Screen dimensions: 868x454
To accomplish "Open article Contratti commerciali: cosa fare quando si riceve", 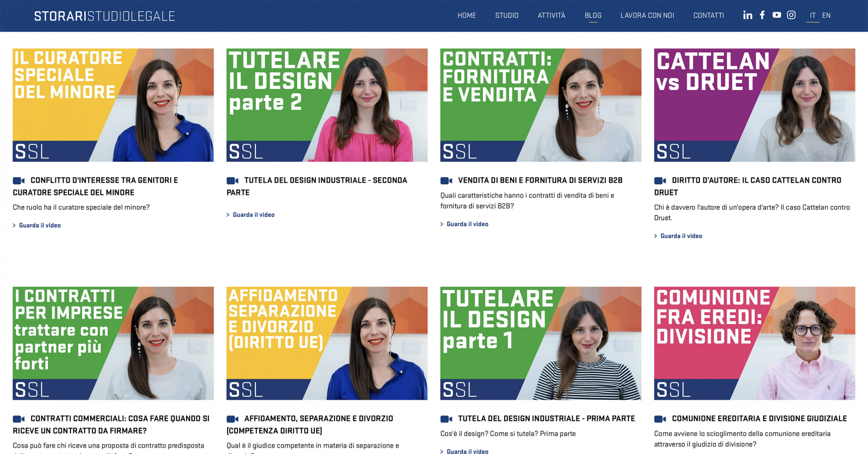I will coord(111,425).
